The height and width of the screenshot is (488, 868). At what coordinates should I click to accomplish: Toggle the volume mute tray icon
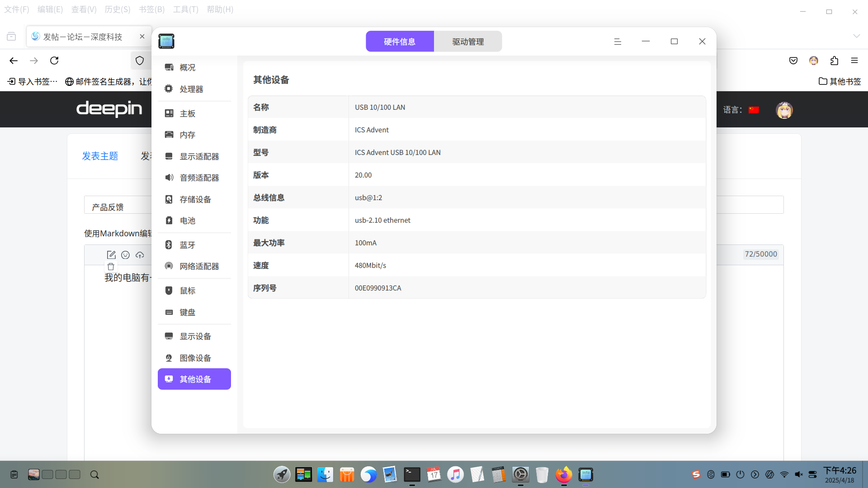pos(799,474)
